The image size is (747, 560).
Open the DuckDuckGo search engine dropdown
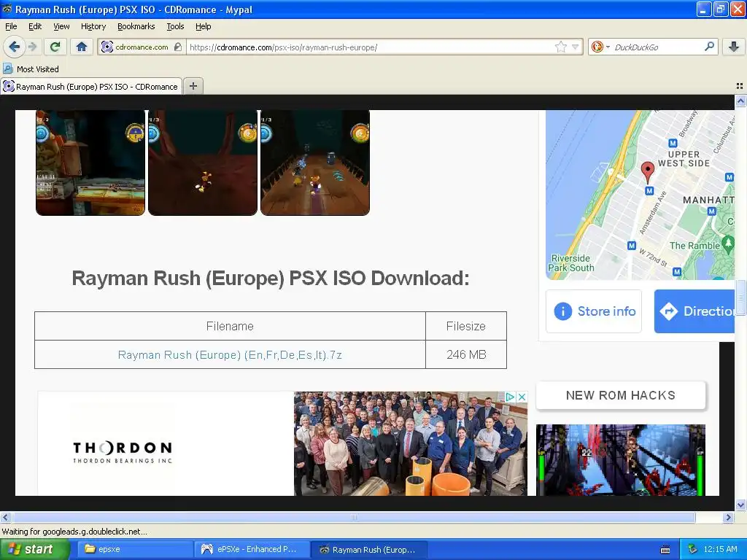point(600,47)
